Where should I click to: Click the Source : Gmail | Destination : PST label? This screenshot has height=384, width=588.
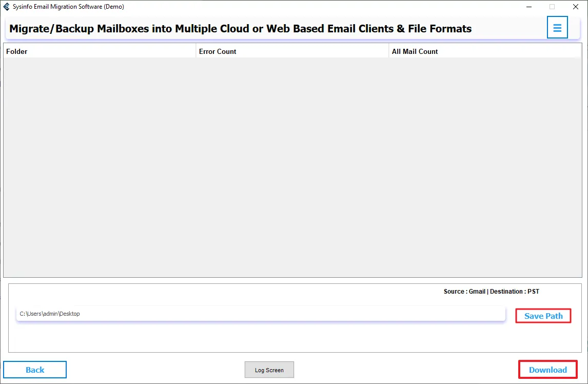[491, 292]
